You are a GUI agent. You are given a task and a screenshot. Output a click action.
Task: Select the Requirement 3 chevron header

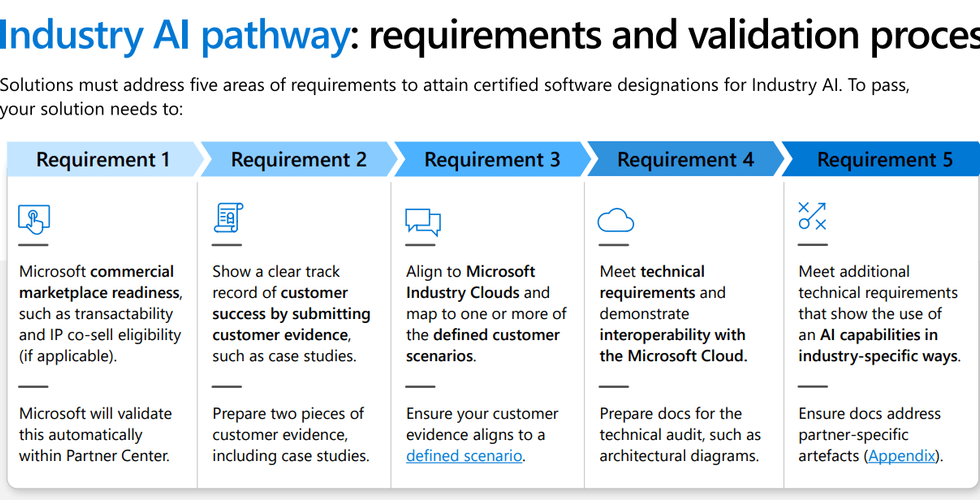click(x=492, y=159)
